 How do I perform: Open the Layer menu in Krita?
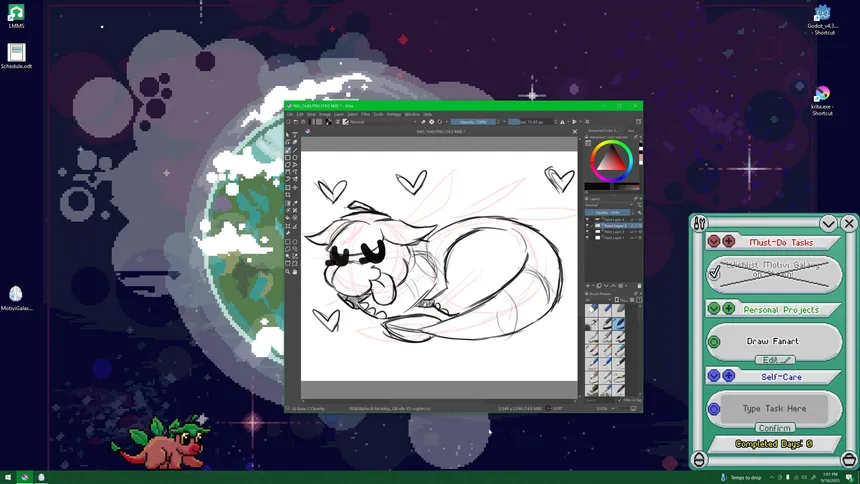(338, 114)
